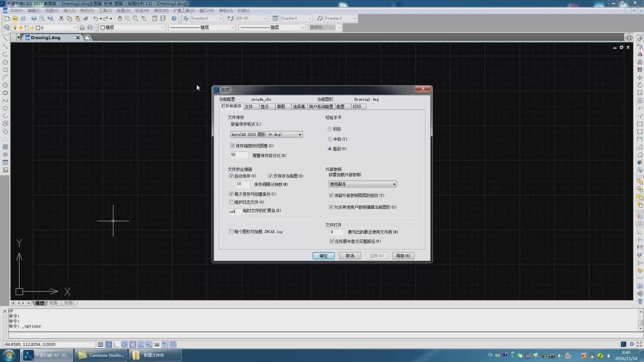Click the 布局1 layout tab
The height and width of the screenshot is (362, 644).
coord(54,303)
